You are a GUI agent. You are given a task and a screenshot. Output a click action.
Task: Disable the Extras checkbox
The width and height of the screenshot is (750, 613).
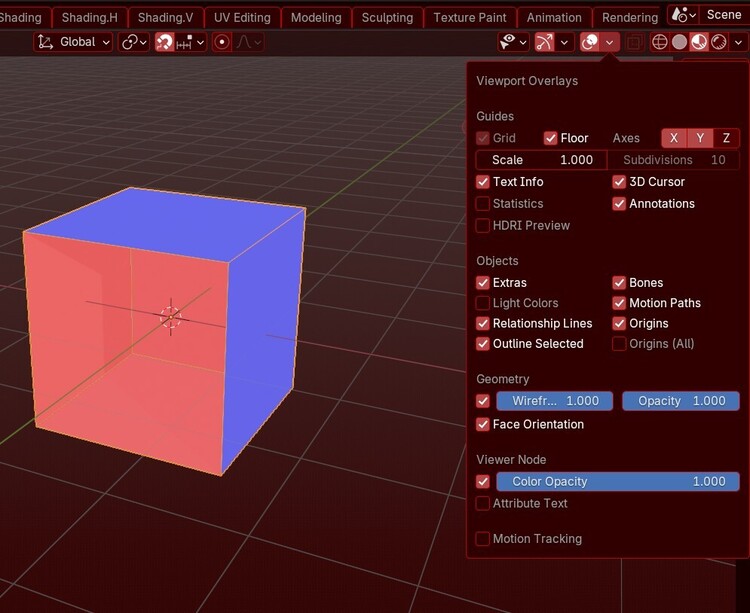(x=483, y=283)
